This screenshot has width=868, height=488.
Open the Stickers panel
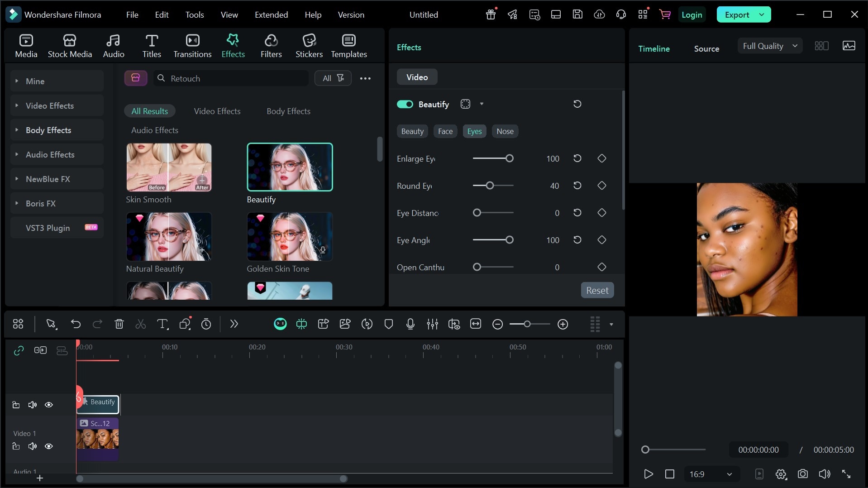[309, 46]
